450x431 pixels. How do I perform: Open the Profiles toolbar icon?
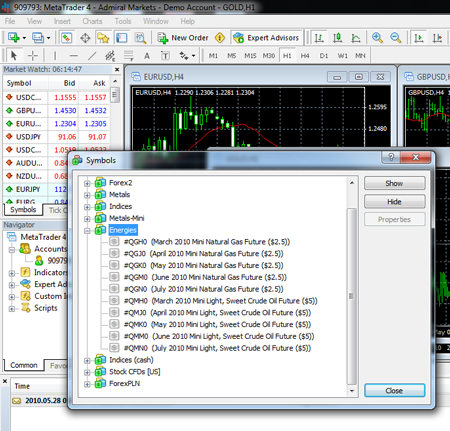(x=38, y=38)
